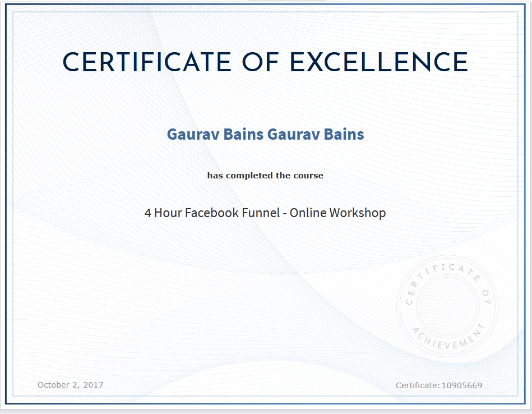Select the certificate number 10905669

461,385
